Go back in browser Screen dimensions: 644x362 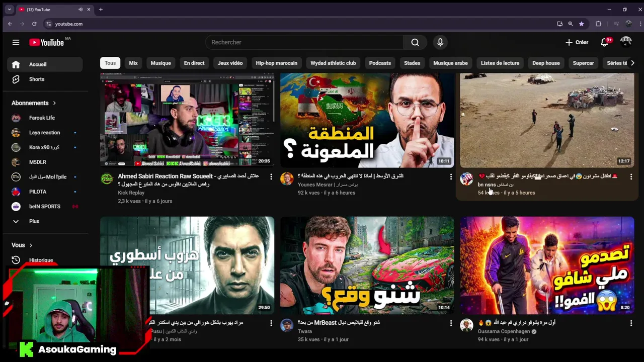tap(10, 24)
